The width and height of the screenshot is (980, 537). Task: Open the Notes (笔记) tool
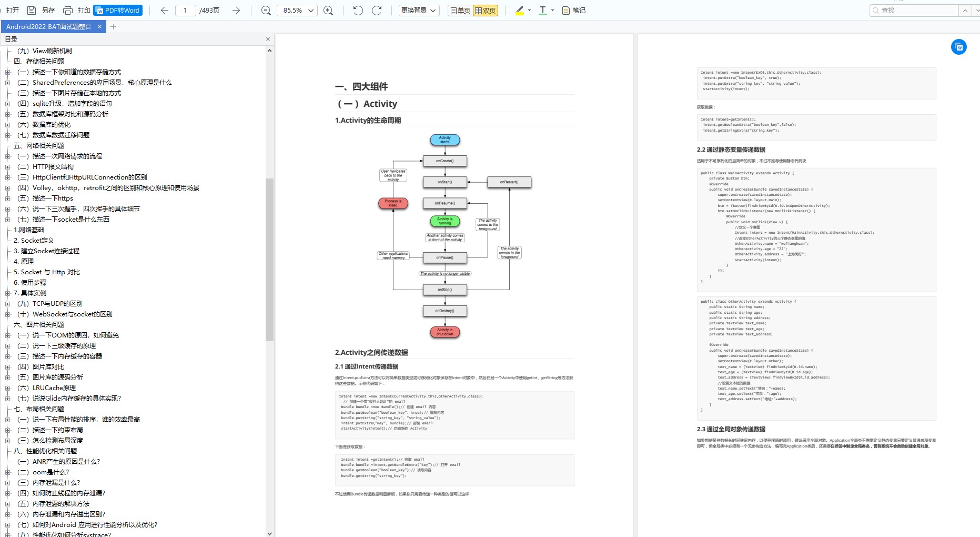click(574, 11)
